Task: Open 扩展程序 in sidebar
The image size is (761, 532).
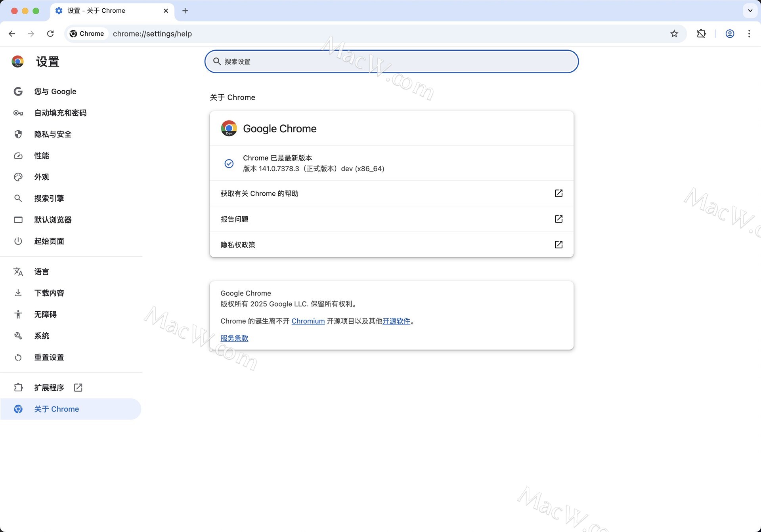Action: click(x=71, y=387)
